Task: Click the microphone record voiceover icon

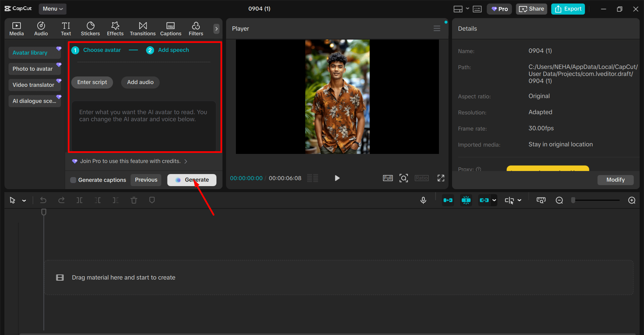Action: click(x=423, y=200)
